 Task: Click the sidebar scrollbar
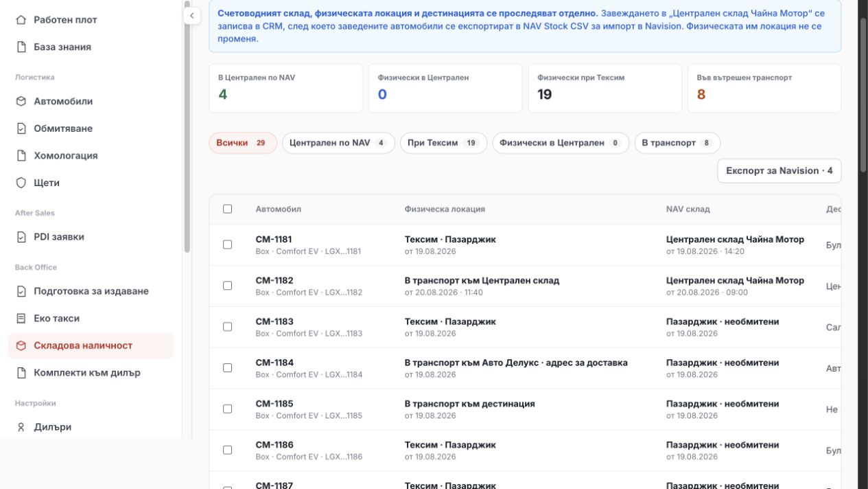point(187,127)
